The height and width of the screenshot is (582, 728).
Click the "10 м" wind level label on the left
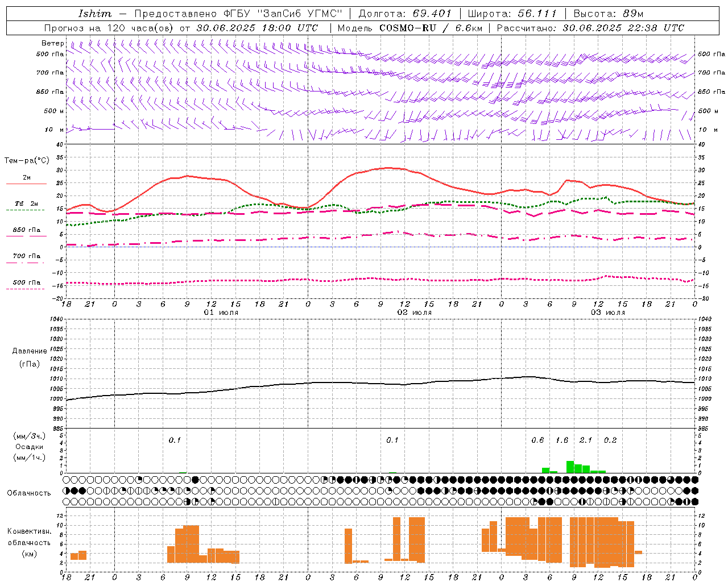click(x=54, y=130)
